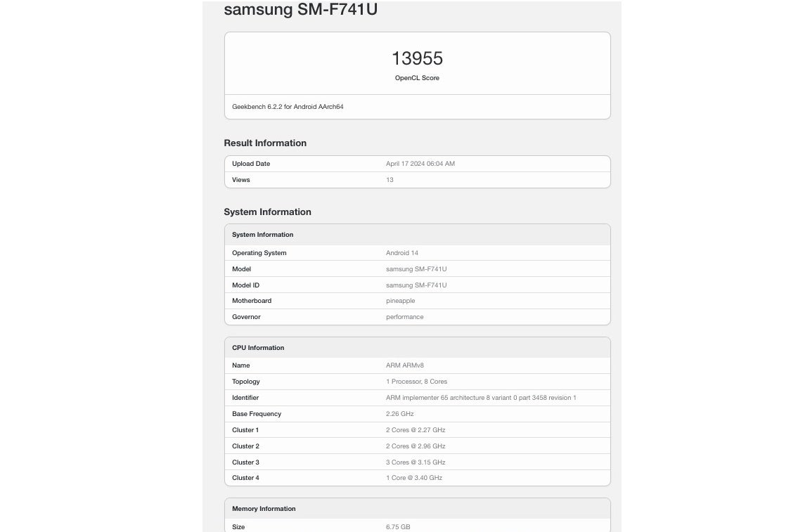This screenshot has width=798, height=532.
Task: Click the Base Frequency label
Action: pyautogui.click(x=257, y=414)
